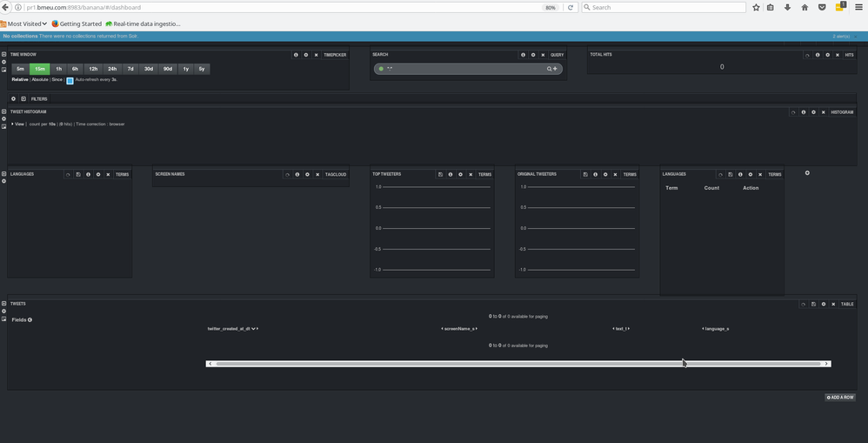
Task: Click the search magnifier icon in query box
Action: click(549, 69)
